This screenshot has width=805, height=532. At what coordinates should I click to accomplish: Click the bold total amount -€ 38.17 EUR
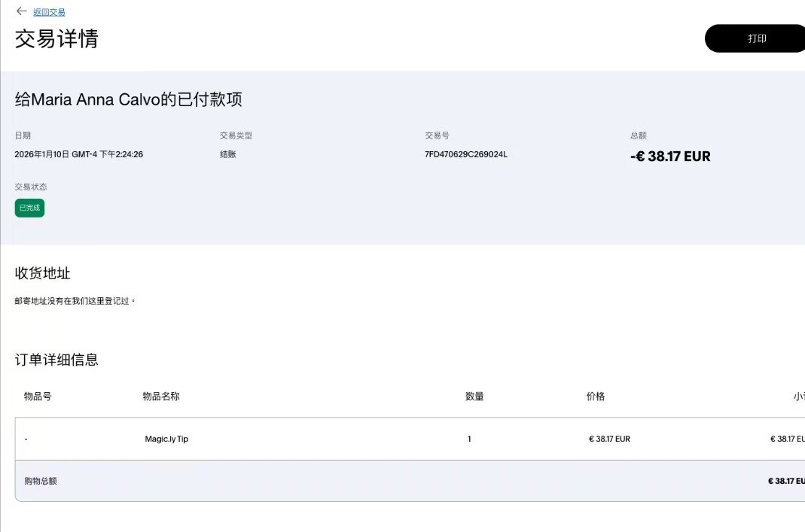pos(670,157)
